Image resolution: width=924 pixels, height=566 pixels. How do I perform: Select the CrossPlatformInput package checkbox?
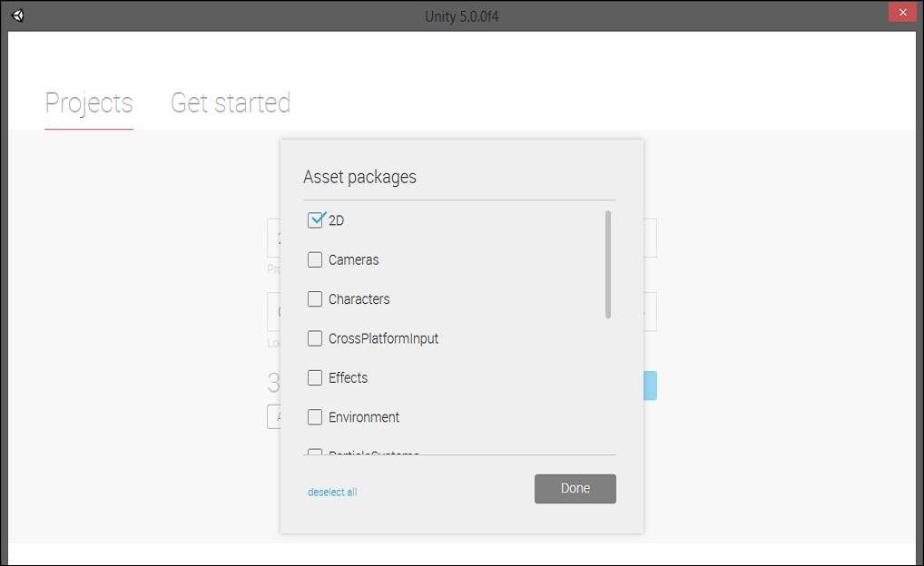point(315,338)
